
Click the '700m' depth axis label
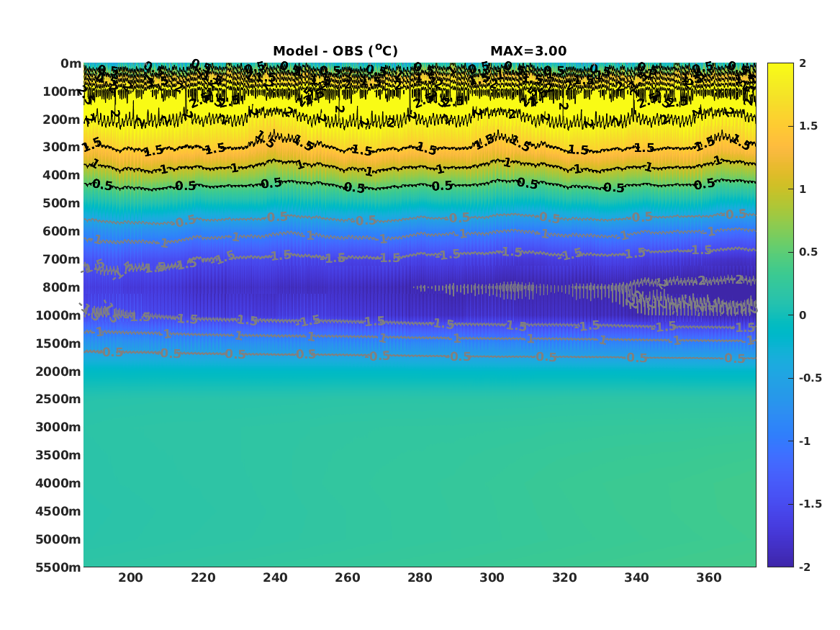click(x=62, y=259)
